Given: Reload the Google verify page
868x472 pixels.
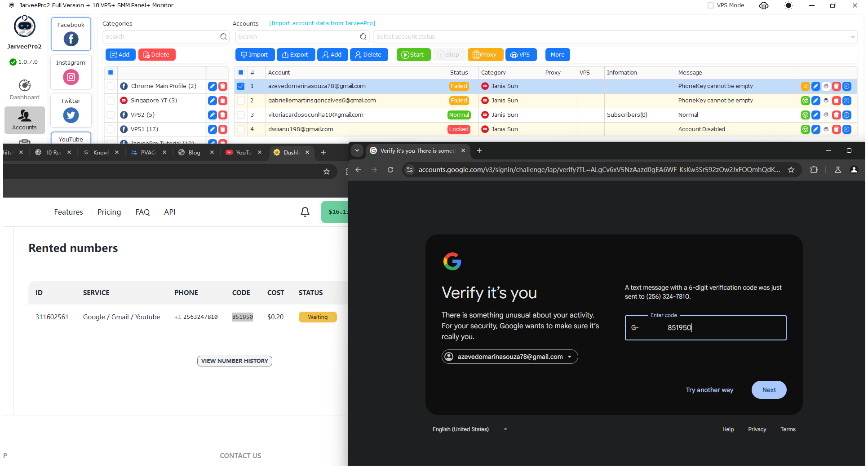Looking at the screenshot, I should coord(390,170).
